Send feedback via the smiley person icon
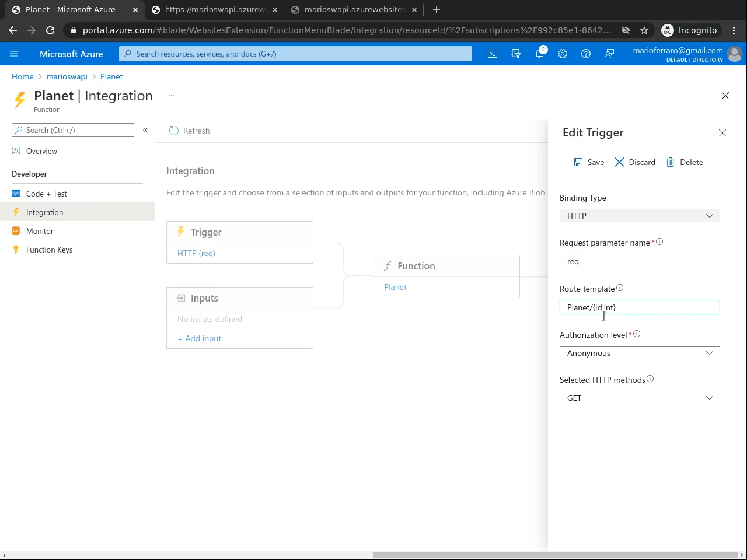The width and height of the screenshot is (747, 560). click(609, 54)
